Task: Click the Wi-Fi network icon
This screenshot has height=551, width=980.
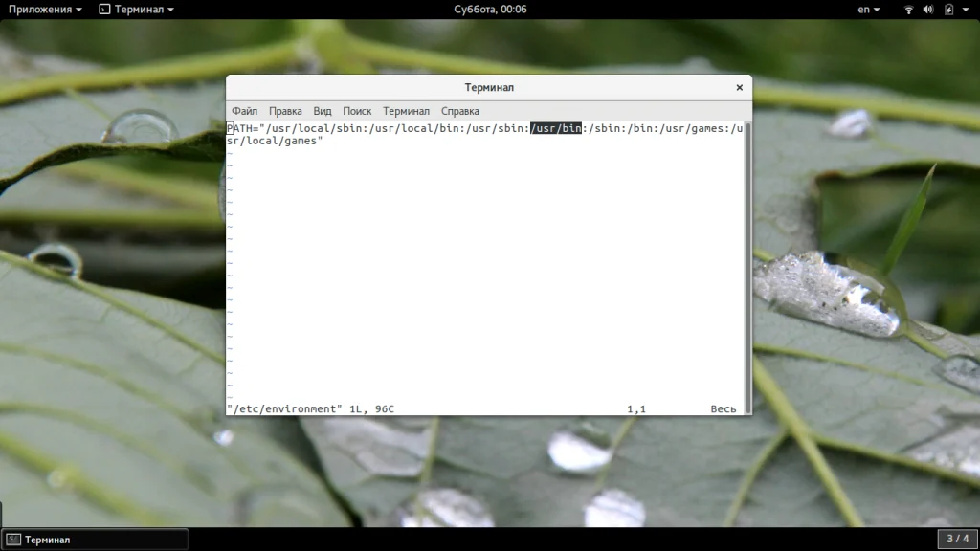Action: [x=908, y=10]
